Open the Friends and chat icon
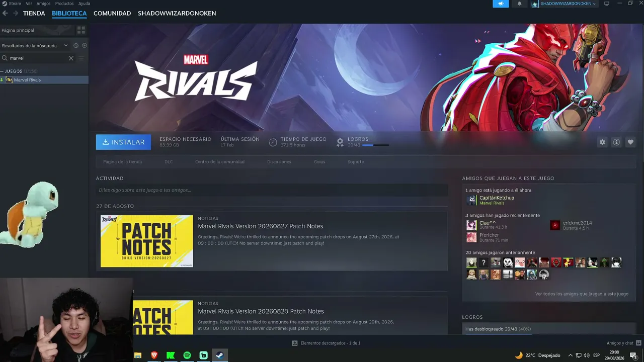 [638, 343]
